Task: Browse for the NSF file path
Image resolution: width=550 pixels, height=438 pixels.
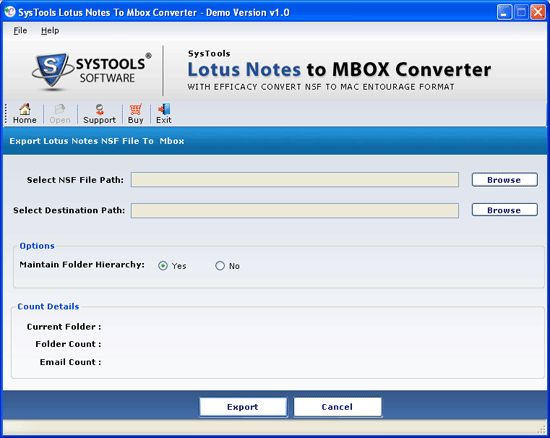Action: 504,180
